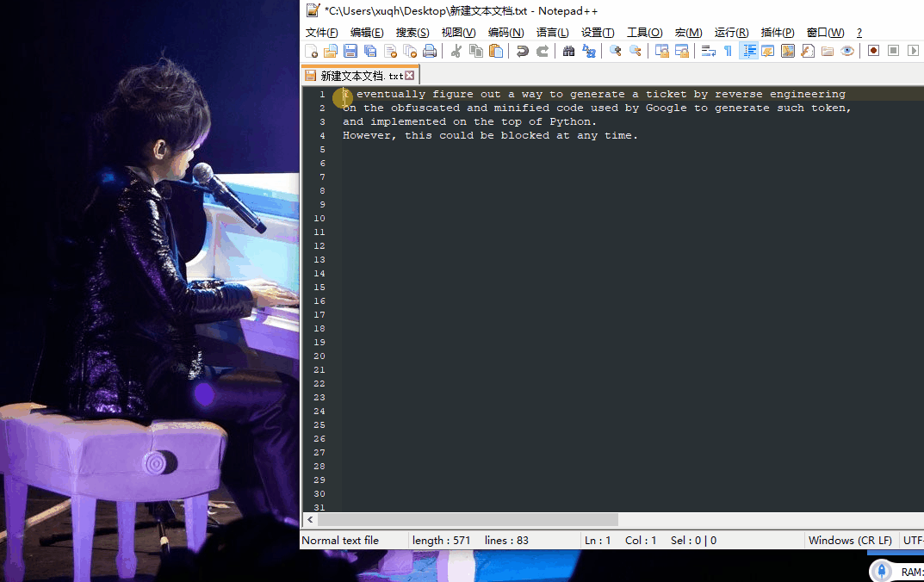This screenshot has width=924, height=582.
Task: Open the 搜索(S) menu
Action: click(x=412, y=33)
